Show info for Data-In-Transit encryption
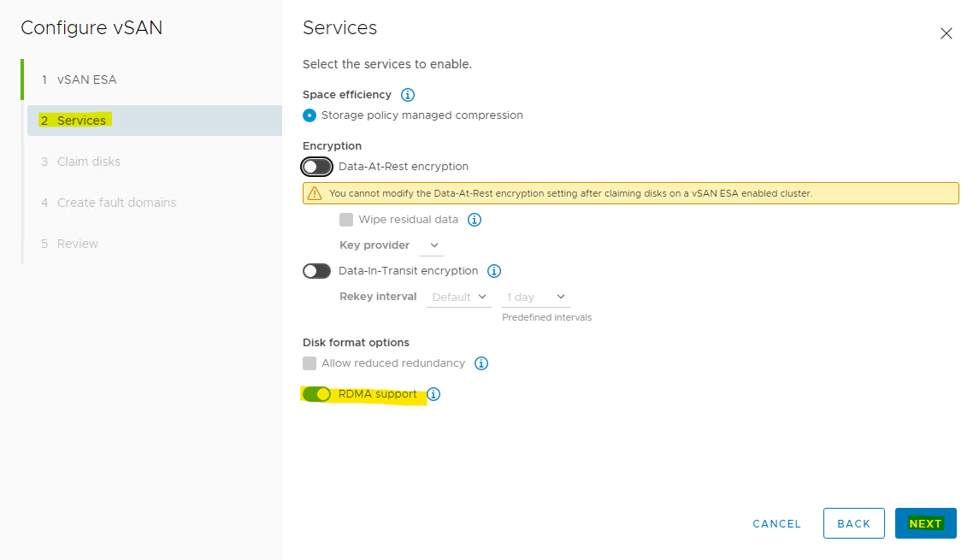 click(x=494, y=271)
